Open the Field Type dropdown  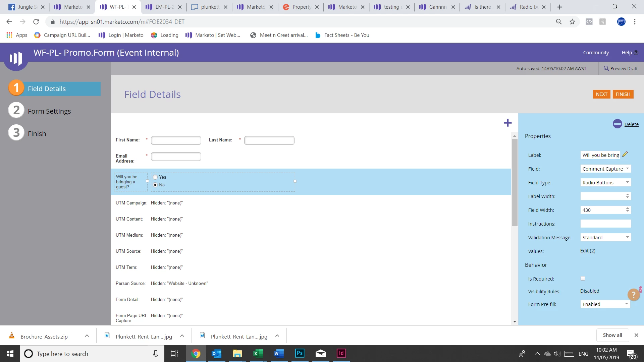605,182
